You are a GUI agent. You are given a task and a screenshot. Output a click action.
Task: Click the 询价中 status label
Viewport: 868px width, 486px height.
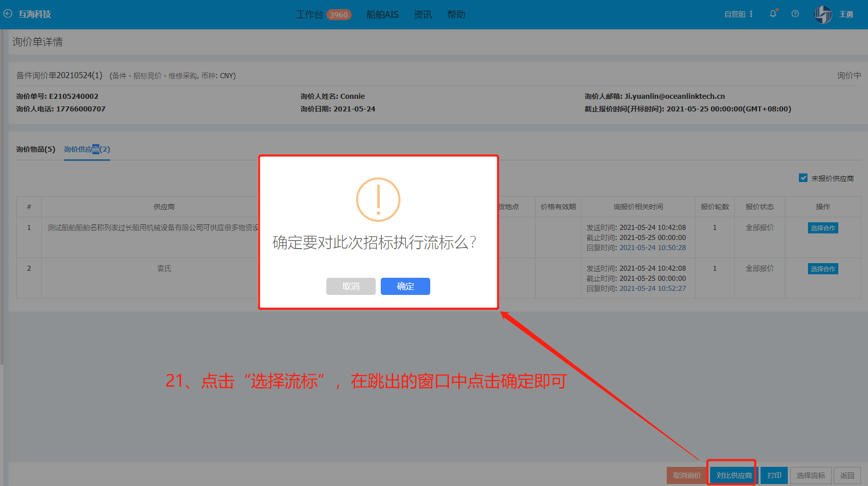[x=849, y=76]
